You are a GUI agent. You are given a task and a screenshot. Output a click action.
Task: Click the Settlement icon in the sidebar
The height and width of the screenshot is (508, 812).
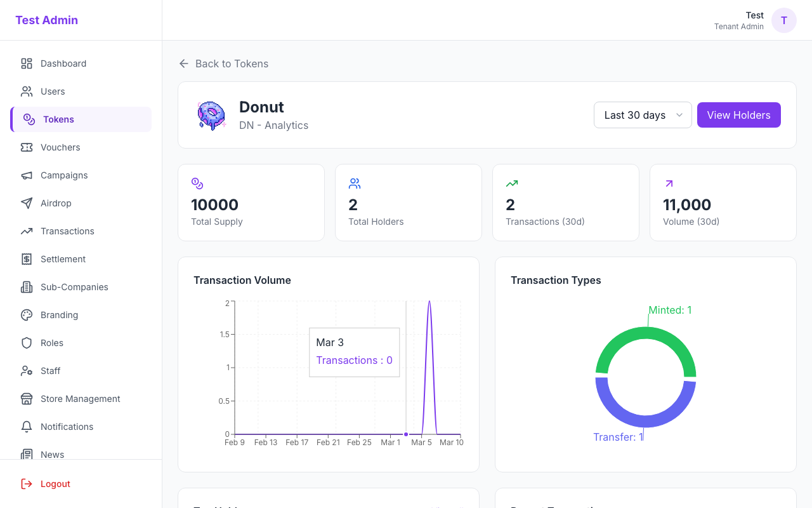tap(26, 259)
